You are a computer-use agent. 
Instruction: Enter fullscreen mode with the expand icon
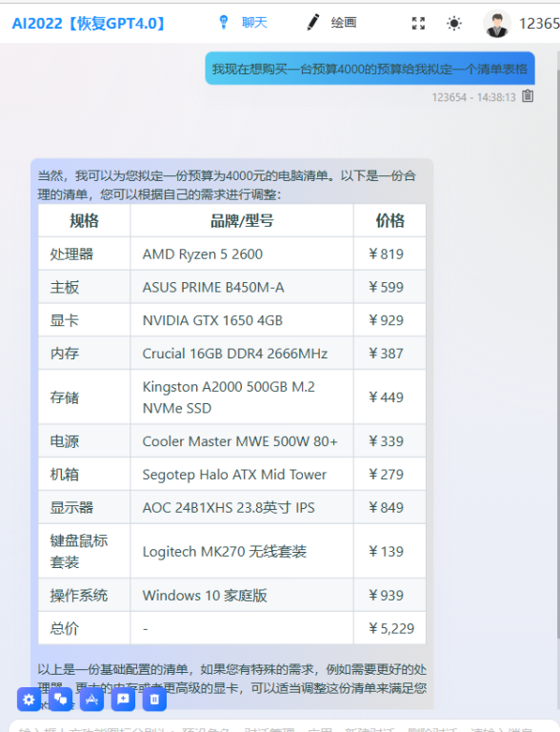pyautogui.click(x=419, y=23)
